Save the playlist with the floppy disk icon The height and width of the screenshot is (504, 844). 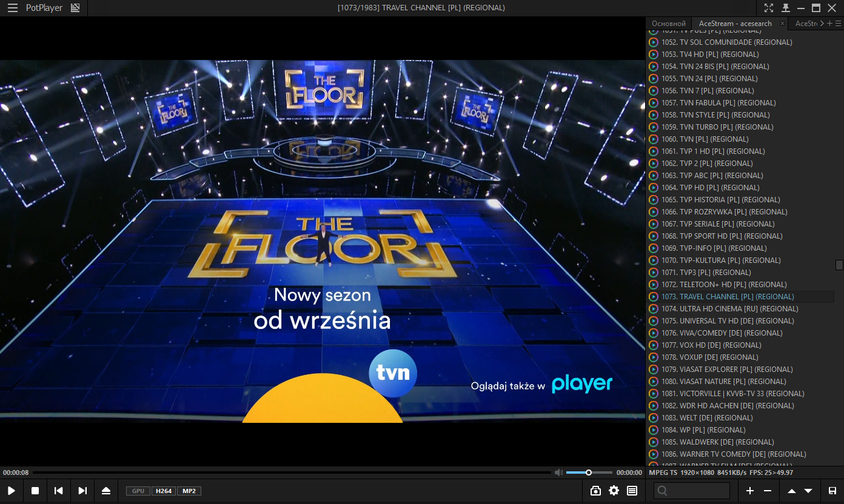coord(832,491)
